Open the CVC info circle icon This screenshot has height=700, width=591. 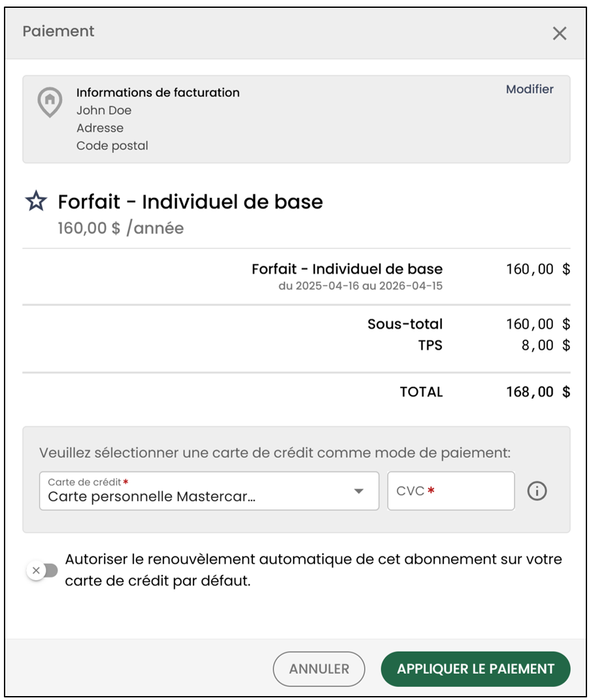coord(537,491)
